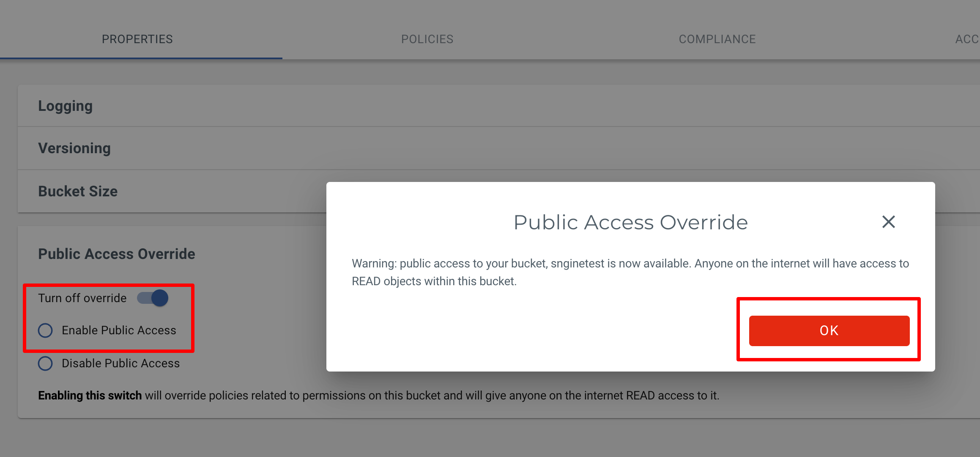This screenshot has height=457, width=980.
Task: Click the dialog title Public Access Override
Action: (630, 223)
